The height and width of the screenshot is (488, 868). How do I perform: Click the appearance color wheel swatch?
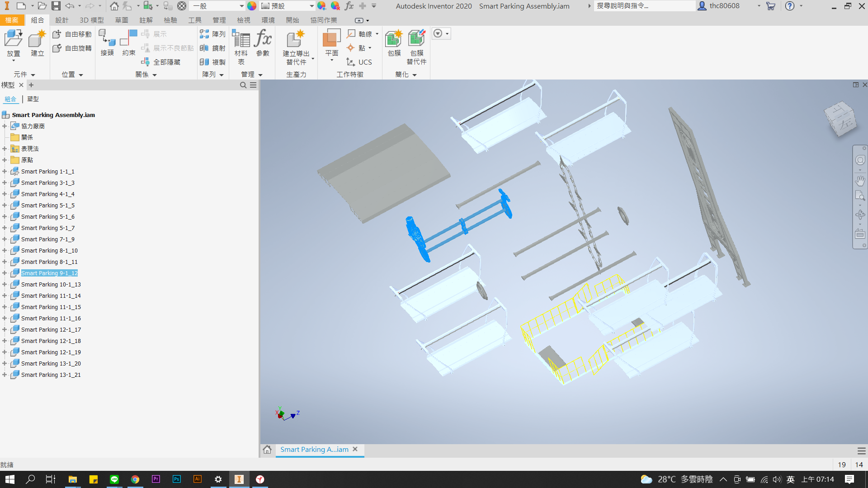pyautogui.click(x=252, y=6)
